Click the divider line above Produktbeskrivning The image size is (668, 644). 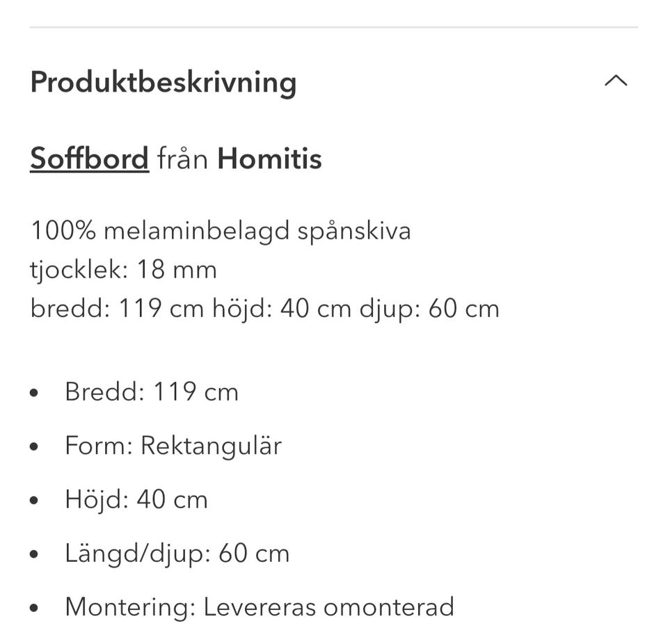[x=334, y=27]
